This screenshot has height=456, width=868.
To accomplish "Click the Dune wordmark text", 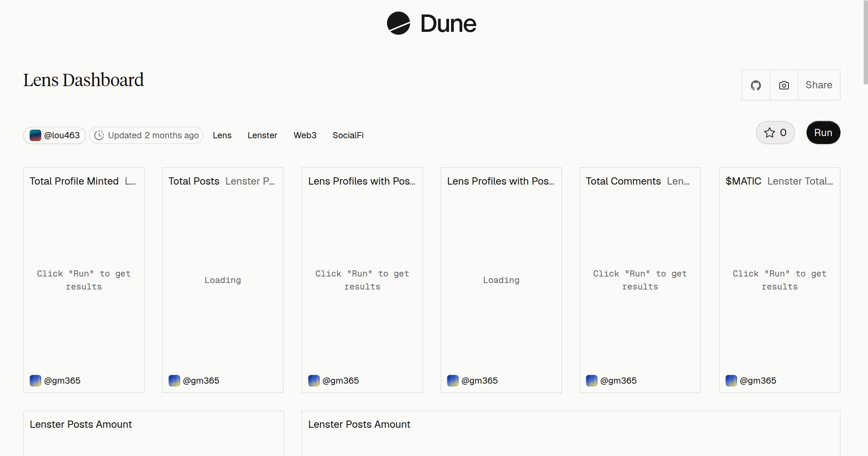I will (x=448, y=24).
